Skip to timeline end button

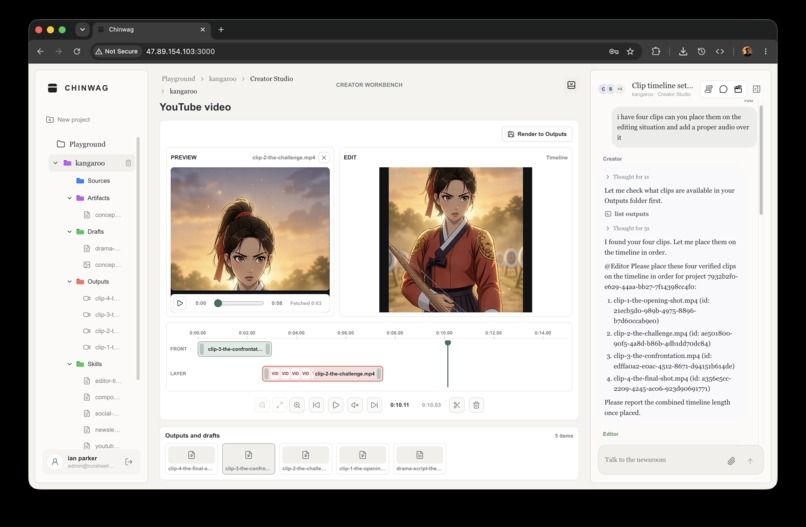point(375,405)
